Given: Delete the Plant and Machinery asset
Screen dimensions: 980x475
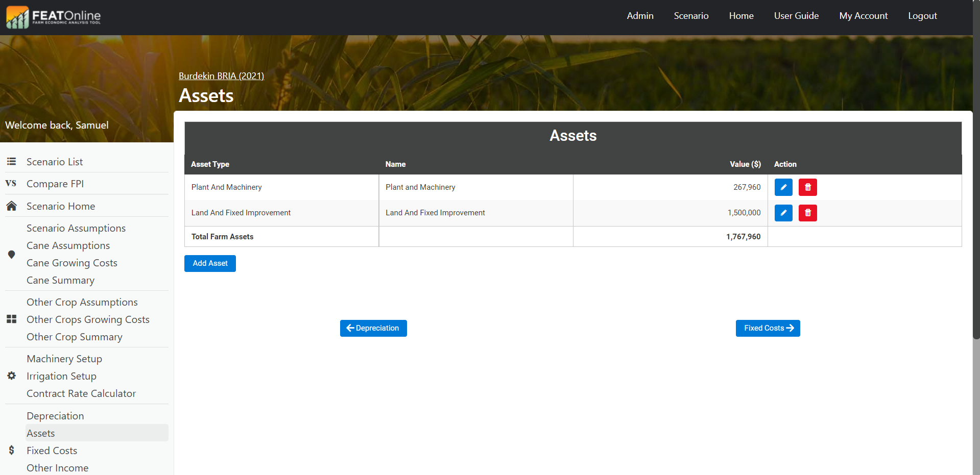Looking at the screenshot, I should 807,187.
